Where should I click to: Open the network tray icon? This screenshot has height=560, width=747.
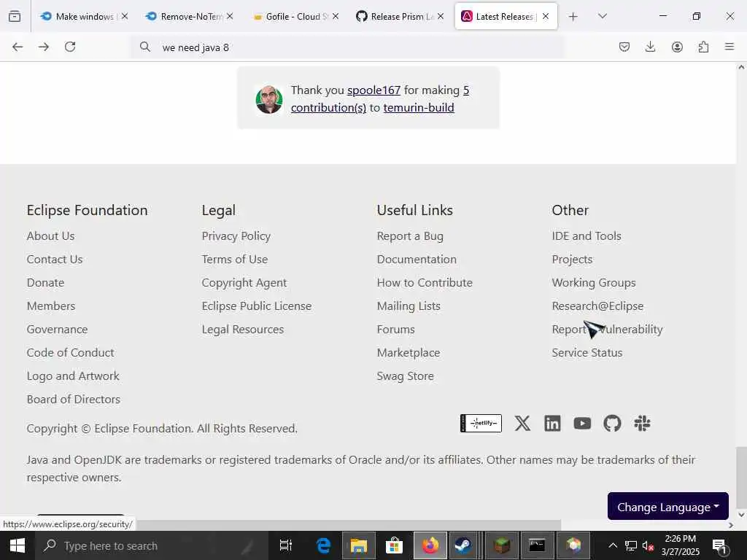tap(631, 545)
